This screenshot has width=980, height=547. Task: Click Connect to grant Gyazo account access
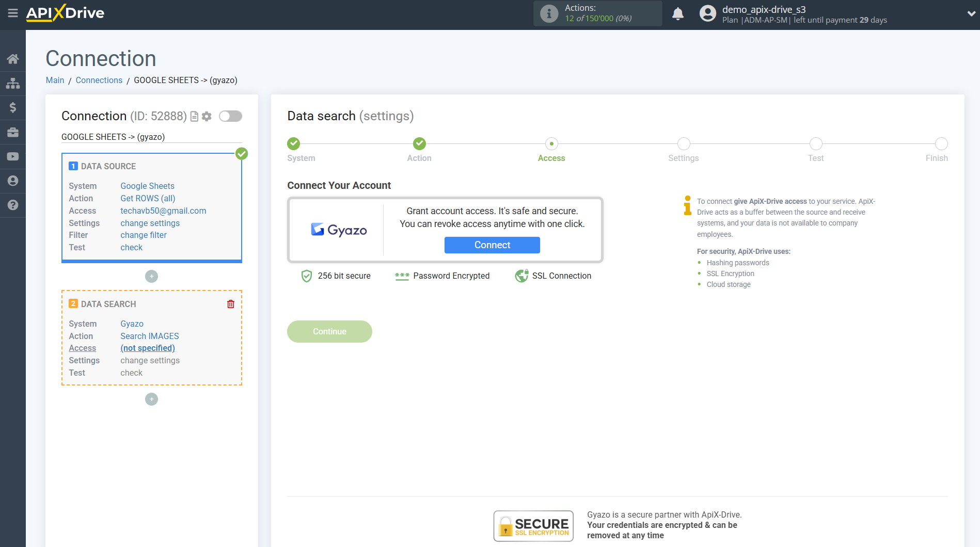point(492,245)
